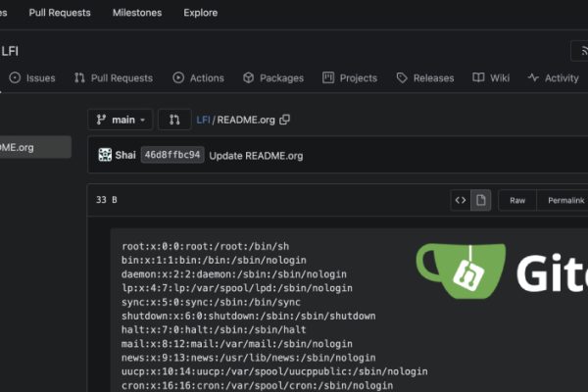Select README.org in the file sidebar

[x=34, y=147]
